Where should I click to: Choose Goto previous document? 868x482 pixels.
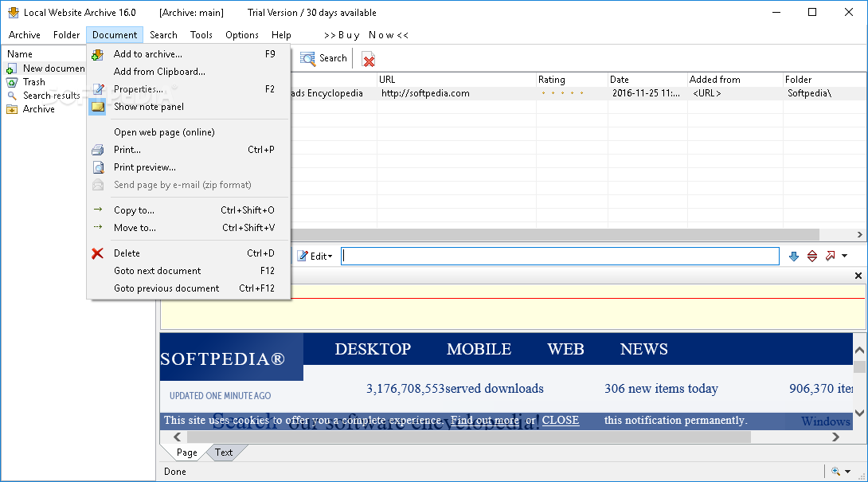tap(188, 288)
